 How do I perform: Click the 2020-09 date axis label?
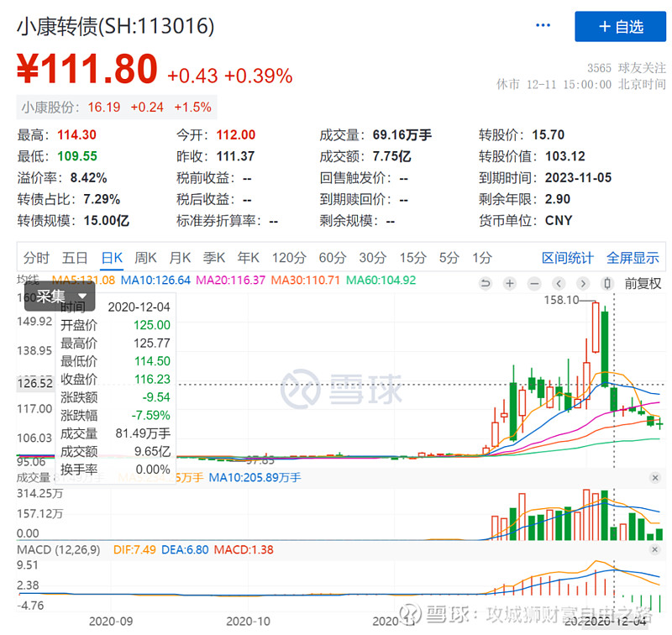point(111,621)
